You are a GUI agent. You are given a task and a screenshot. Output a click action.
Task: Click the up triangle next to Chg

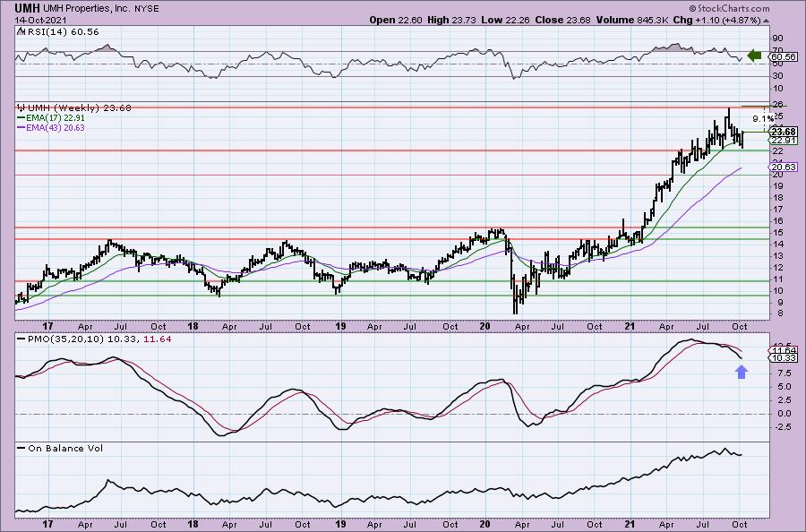[766, 21]
